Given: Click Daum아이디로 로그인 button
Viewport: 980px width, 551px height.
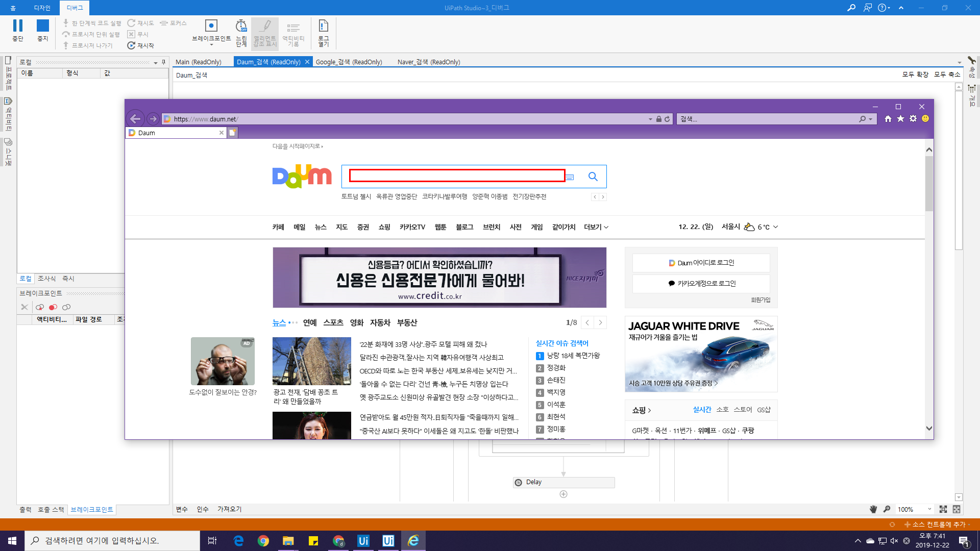Looking at the screenshot, I should [701, 263].
